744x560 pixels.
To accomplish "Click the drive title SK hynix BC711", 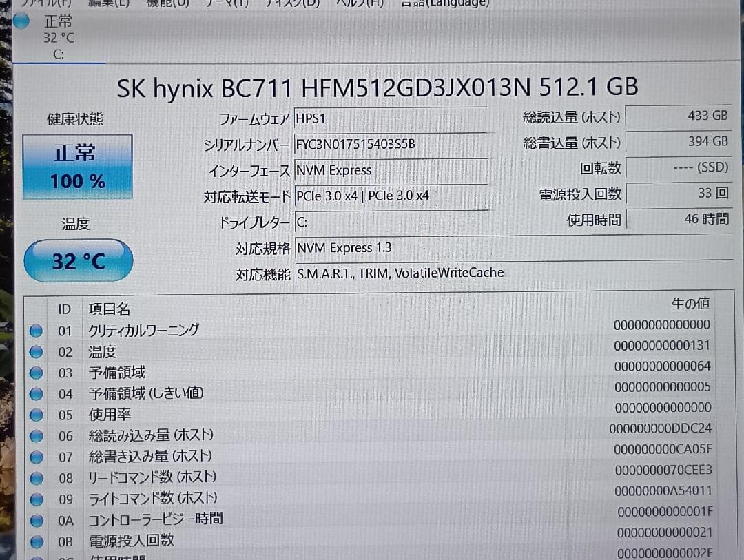I will coord(378,87).
